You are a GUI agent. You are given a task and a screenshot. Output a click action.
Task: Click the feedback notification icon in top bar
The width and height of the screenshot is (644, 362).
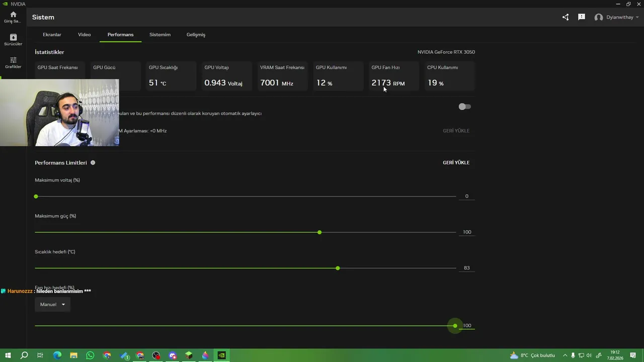tap(582, 17)
